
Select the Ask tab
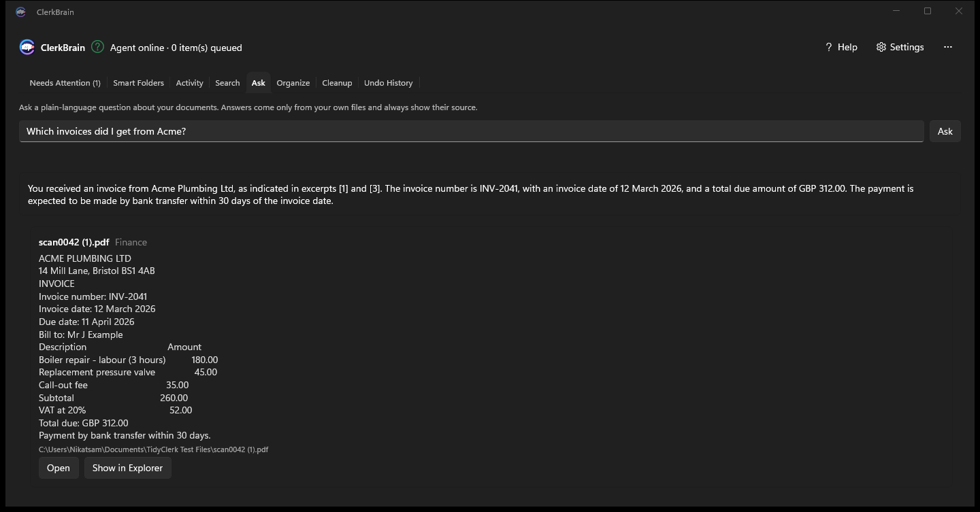coord(258,83)
